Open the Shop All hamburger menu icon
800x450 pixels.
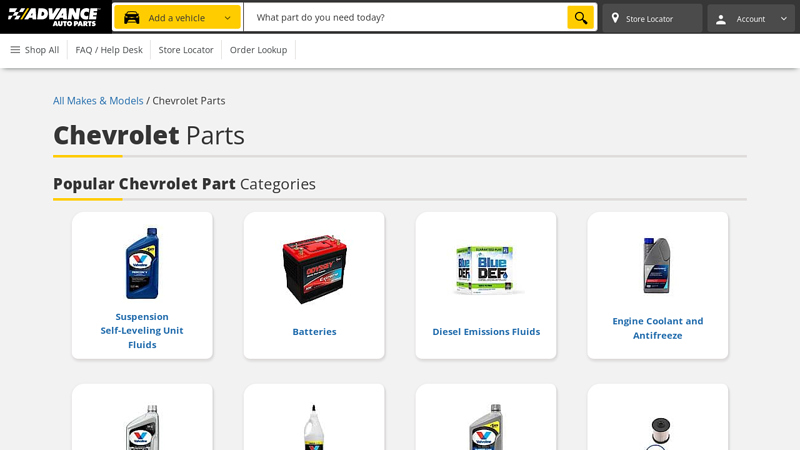(15, 49)
